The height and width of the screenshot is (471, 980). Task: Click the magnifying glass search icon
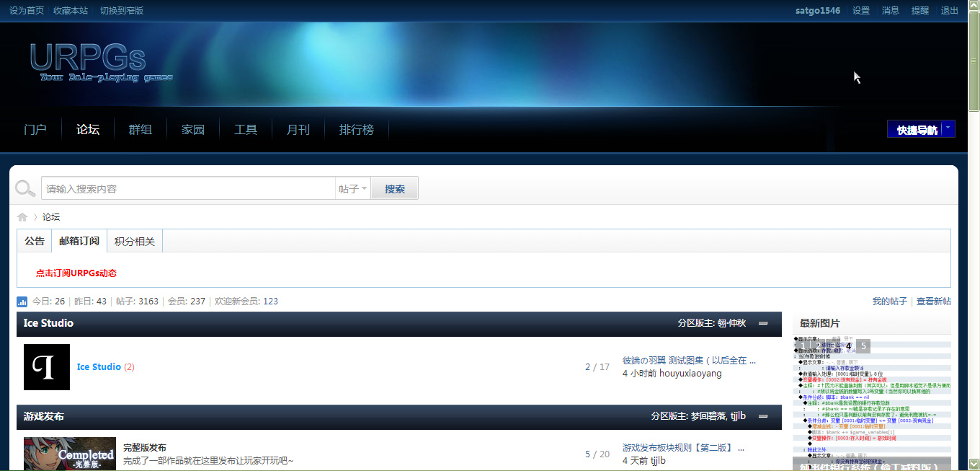25,189
